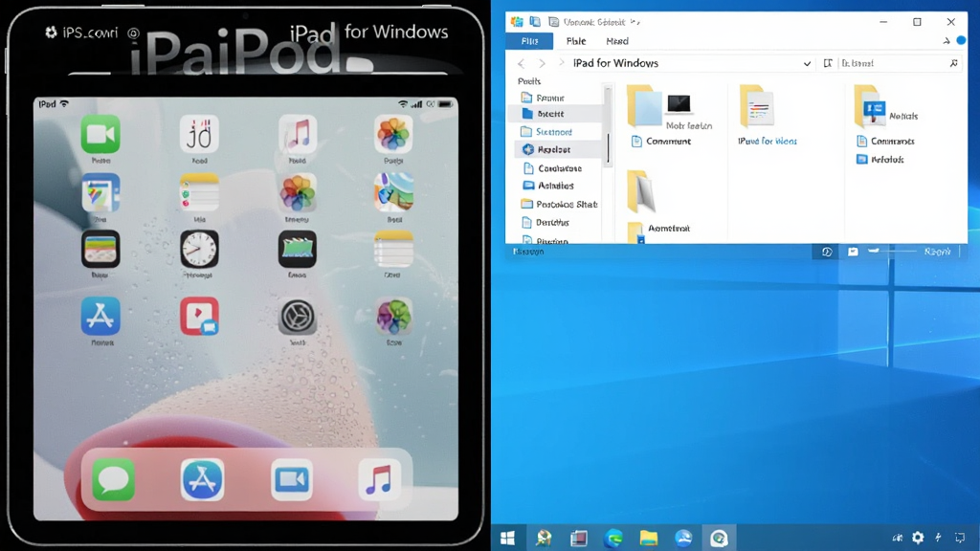The height and width of the screenshot is (551, 980).
Task: Open File Explorer from the taskbar
Action: click(x=649, y=538)
